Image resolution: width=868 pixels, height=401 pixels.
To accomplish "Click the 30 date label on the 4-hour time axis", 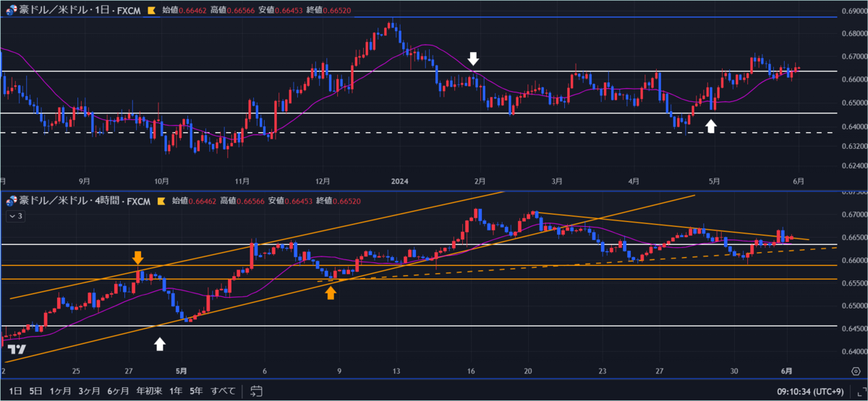I will tap(734, 370).
